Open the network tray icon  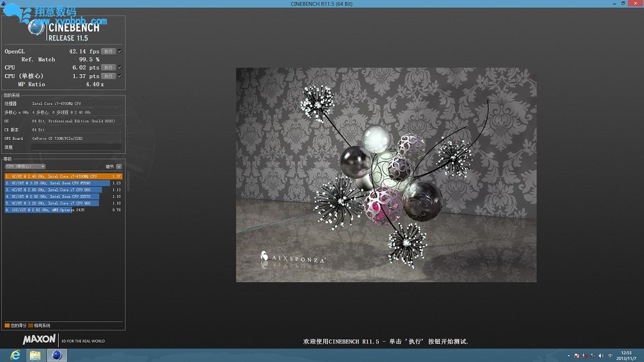tap(593, 356)
